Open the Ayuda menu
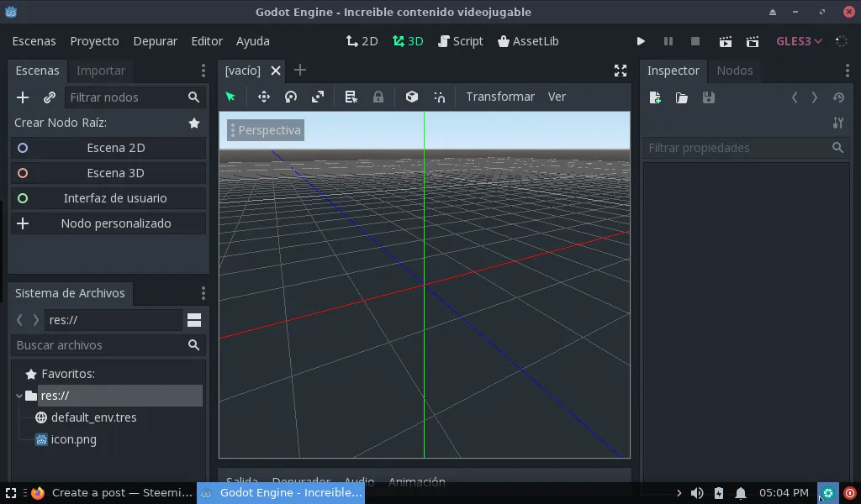 [x=252, y=41]
